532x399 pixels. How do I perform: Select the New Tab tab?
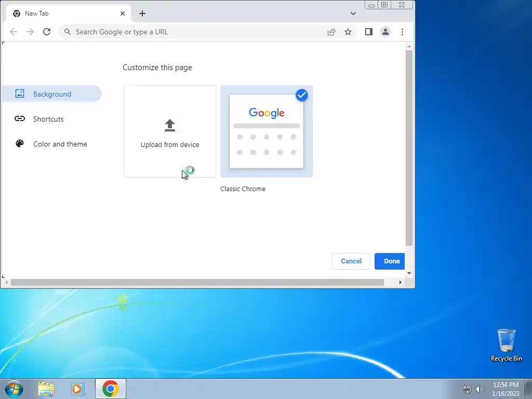[68, 14]
